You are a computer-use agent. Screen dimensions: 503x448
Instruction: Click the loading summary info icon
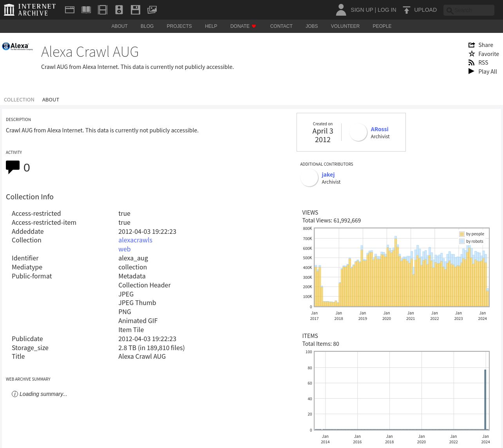click(15, 394)
